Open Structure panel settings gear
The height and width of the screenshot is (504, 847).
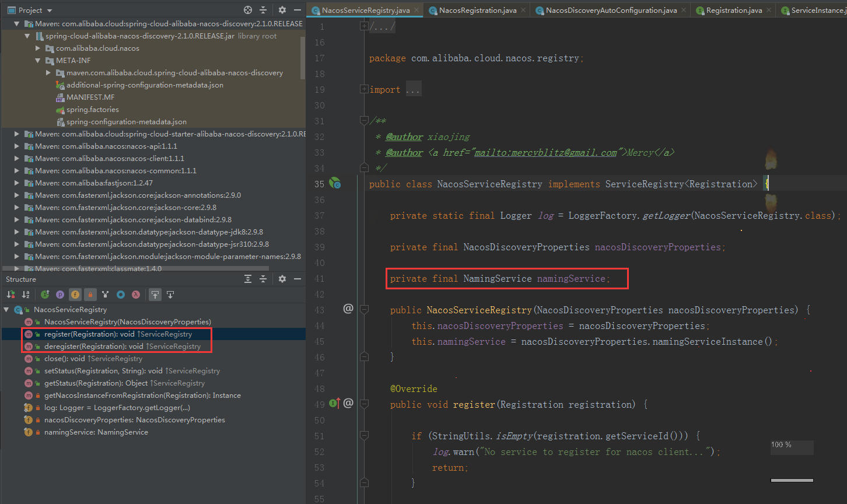[x=282, y=279]
